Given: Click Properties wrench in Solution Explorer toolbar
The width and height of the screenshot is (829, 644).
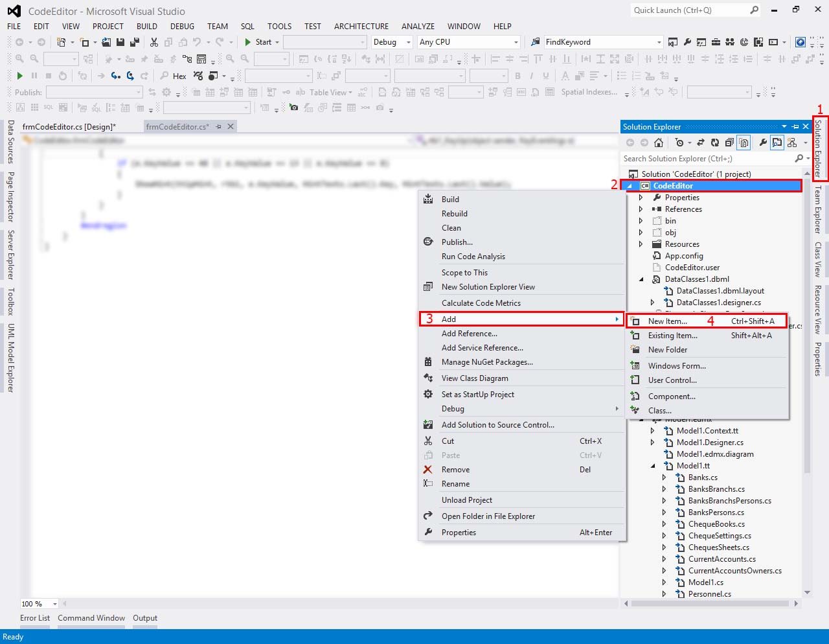Looking at the screenshot, I should point(763,143).
